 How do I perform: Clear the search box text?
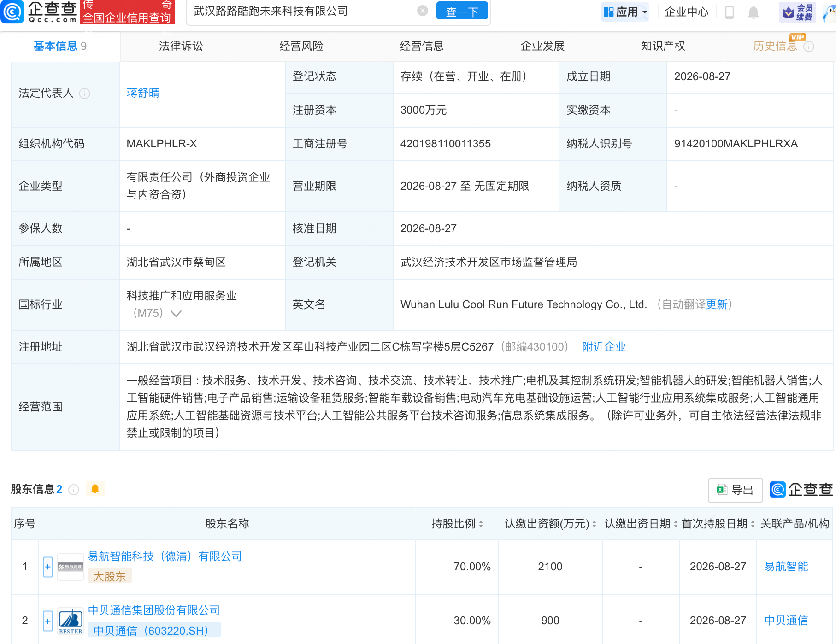point(422,11)
